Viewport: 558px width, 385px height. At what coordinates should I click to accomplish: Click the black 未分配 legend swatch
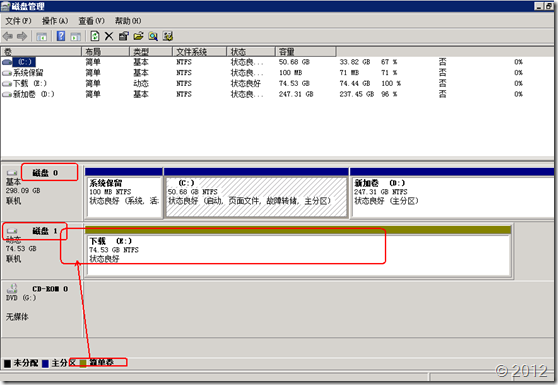click(x=7, y=364)
